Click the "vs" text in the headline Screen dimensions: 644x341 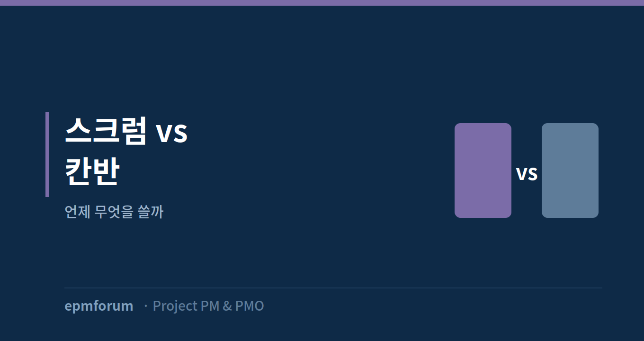(x=172, y=134)
